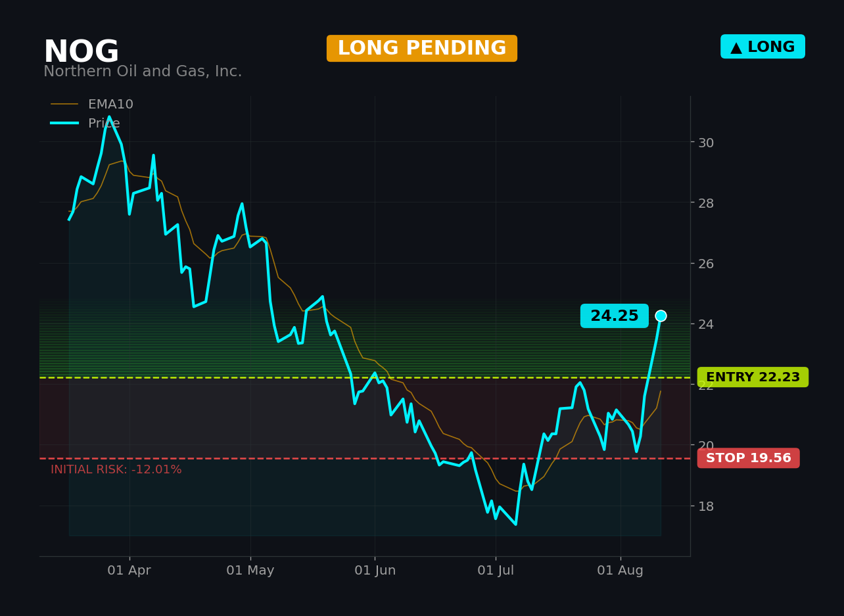The width and height of the screenshot is (844, 616).
Task: Click the Northern Oil and Gas, Inc. subtitle
Action: pos(143,72)
